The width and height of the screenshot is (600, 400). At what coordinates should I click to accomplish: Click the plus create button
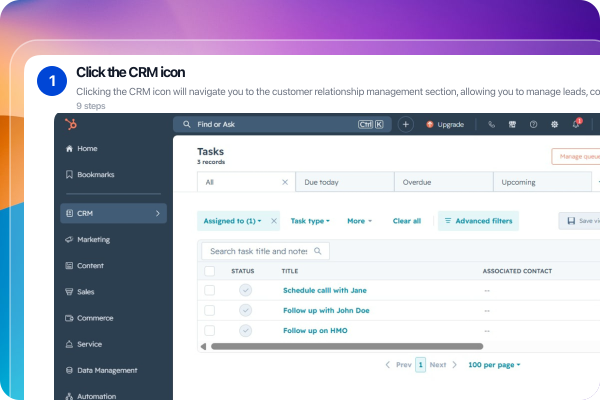[406, 124]
